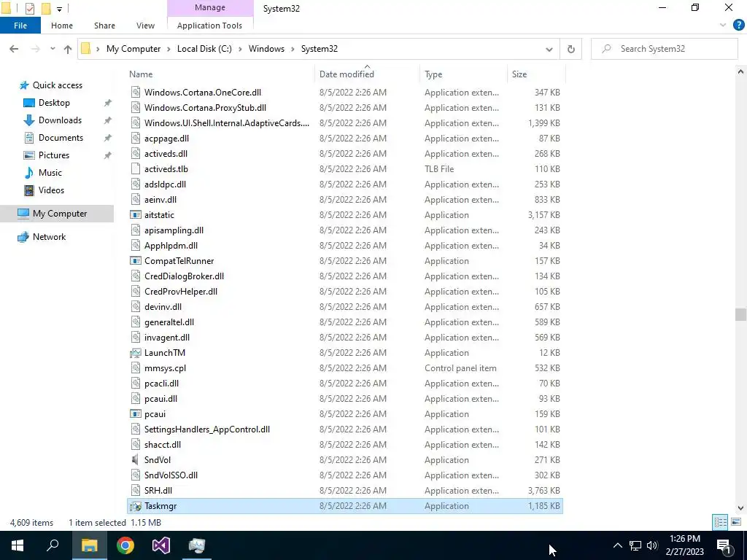Navigate to Windows in breadcrumb

[x=266, y=49]
